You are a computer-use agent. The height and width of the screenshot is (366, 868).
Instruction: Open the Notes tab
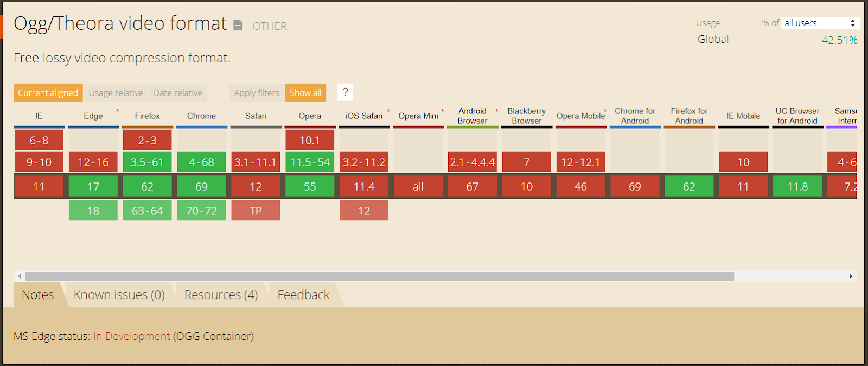(x=38, y=295)
